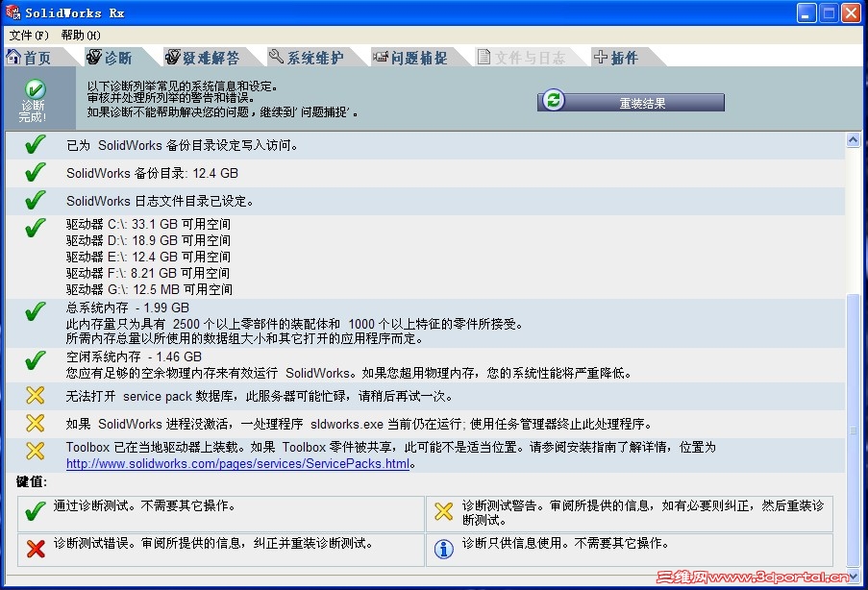Click legend green check for 通过诊断测试
Image resolution: width=868 pixels, height=590 pixels.
click(x=36, y=511)
